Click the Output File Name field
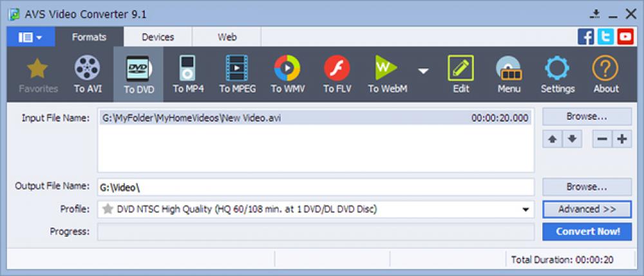Screen dimensions: 644x276 316,187
